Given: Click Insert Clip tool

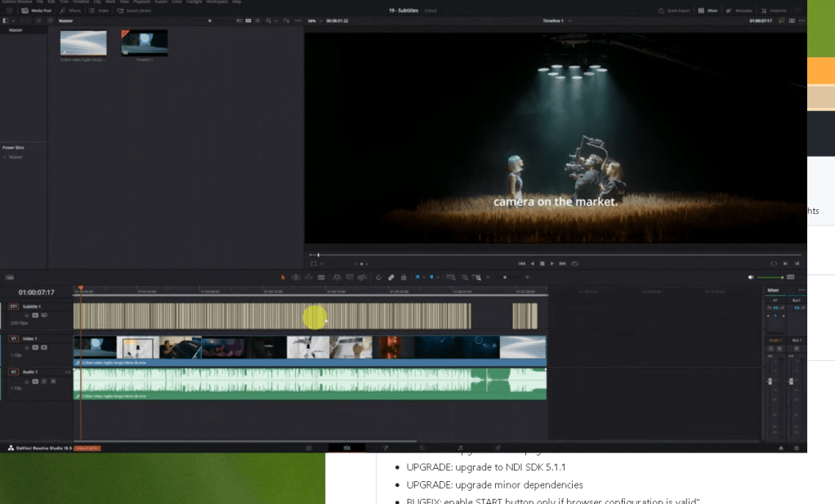Looking at the screenshot, I should click(x=337, y=277).
